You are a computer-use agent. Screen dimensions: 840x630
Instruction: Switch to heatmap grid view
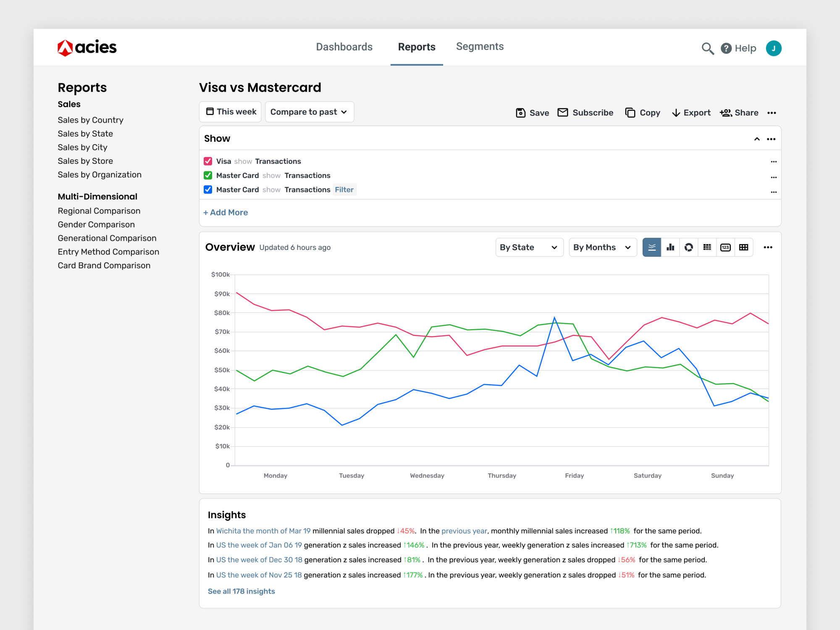pyautogui.click(x=707, y=247)
